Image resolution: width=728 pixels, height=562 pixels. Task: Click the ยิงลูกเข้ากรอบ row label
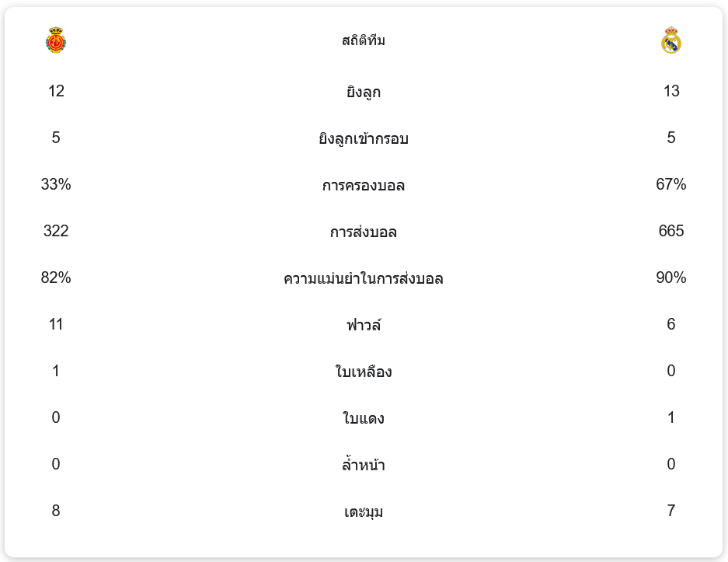click(x=364, y=139)
